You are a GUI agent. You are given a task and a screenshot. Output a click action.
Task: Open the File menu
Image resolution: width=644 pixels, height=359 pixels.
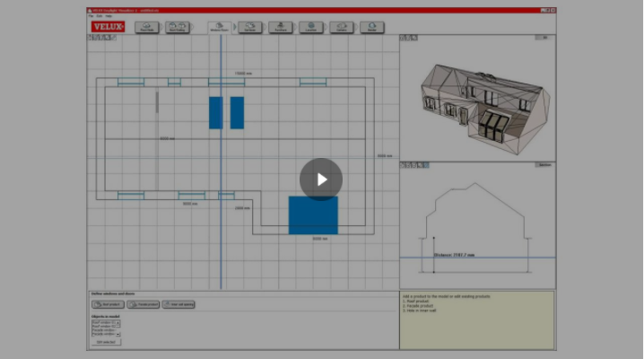(x=91, y=16)
